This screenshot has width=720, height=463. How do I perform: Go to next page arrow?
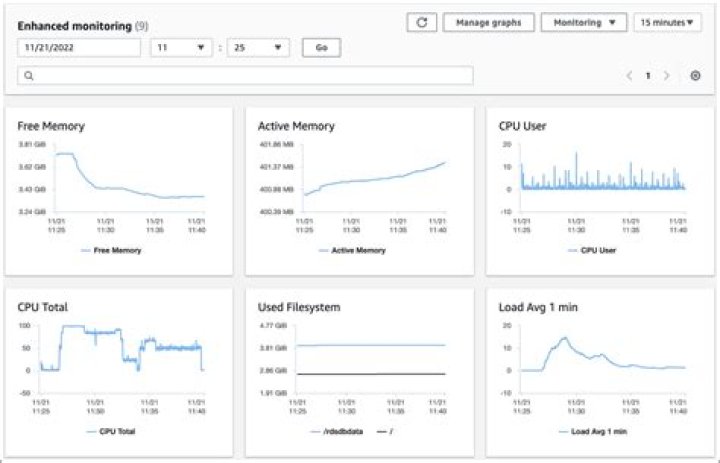[x=667, y=75]
